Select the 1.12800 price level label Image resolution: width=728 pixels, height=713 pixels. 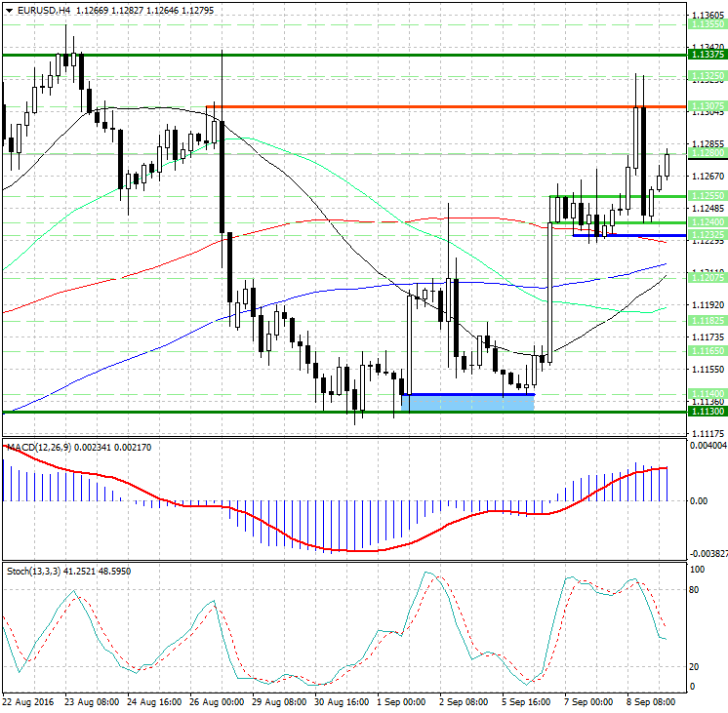click(x=708, y=153)
